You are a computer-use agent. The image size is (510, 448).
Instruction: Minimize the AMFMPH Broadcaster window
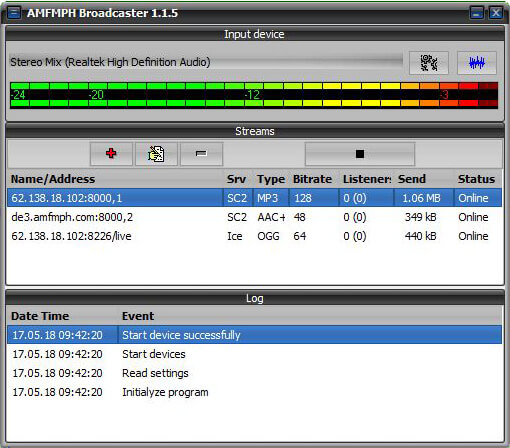477,13
